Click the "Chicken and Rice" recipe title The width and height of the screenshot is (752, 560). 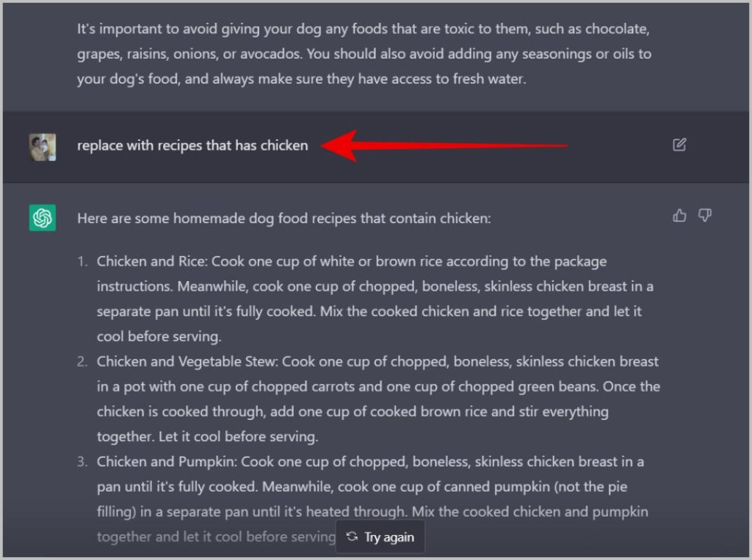pos(151,261)
